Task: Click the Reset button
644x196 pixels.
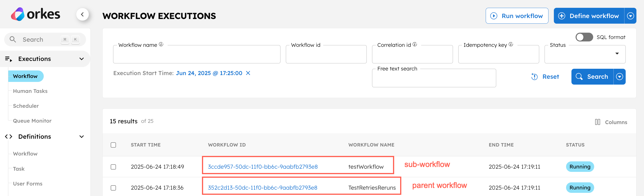Action: [x=545, y=77]
